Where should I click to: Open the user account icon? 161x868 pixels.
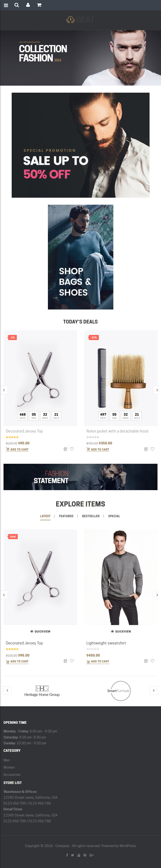click(x=28, y=5)
